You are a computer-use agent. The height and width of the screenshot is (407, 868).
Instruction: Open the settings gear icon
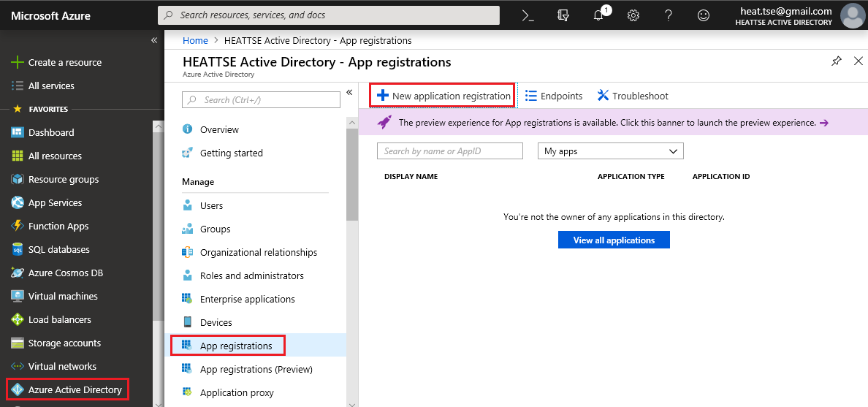click(633, 15)
